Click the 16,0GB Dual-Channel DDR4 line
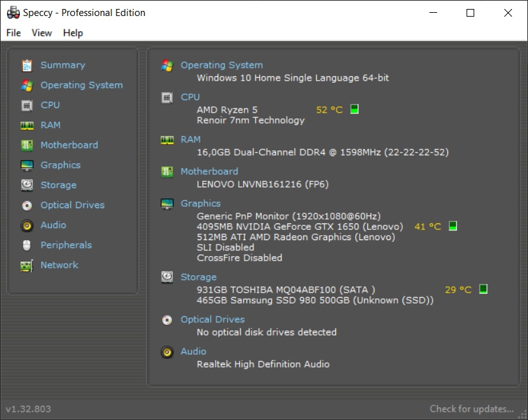528x420 pixels. [323, 152]
